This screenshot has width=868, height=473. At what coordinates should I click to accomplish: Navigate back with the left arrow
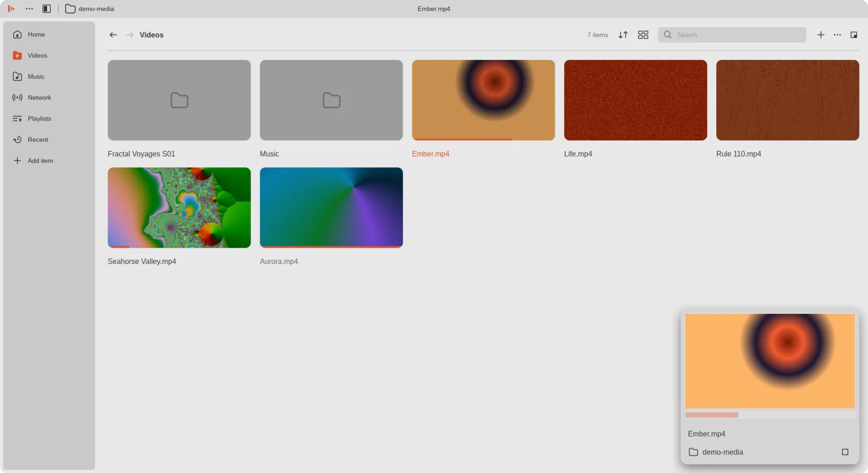coord(113,35)
